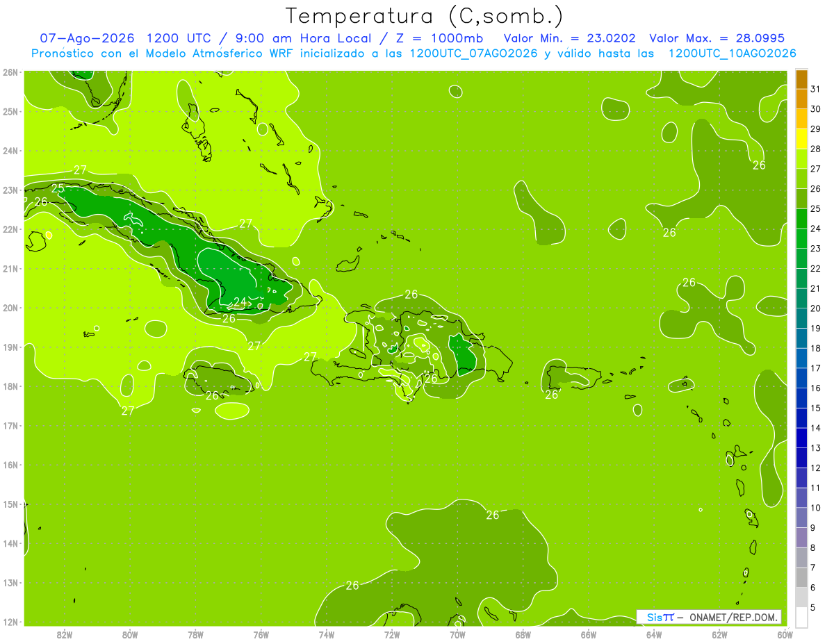Image resolution: width=834 pixels, height=644 pixels.
Task: Click the "15" value on the color scale
Action: (815, 408)
